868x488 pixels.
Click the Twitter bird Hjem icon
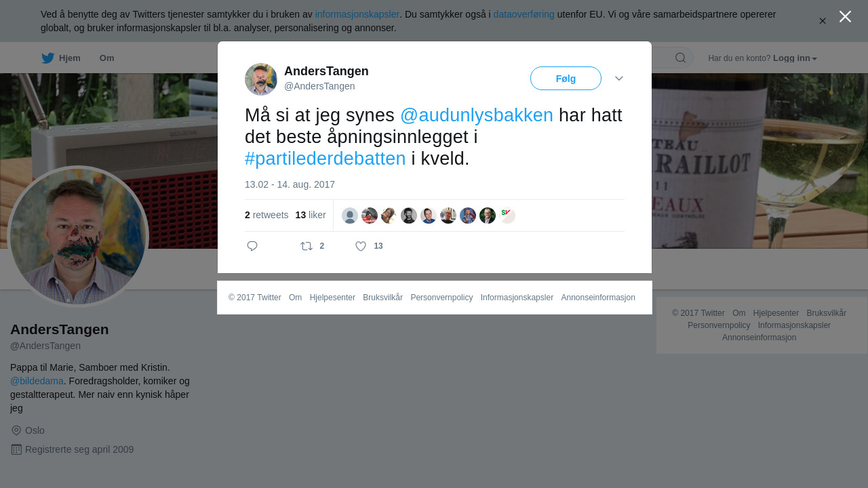pos(47,58)
